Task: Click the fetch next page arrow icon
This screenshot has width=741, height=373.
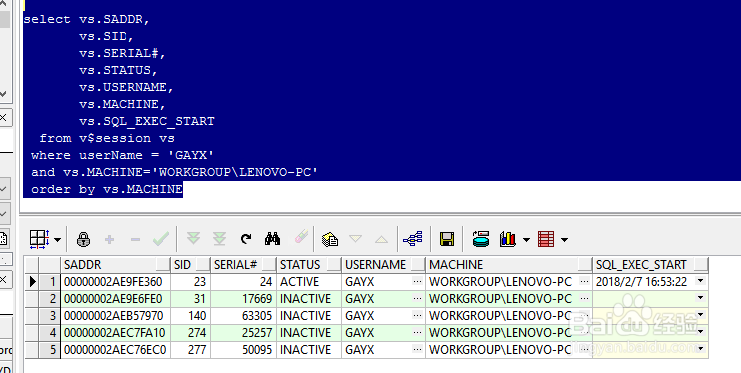Action: pyautogui.click(x=193, y=238)
